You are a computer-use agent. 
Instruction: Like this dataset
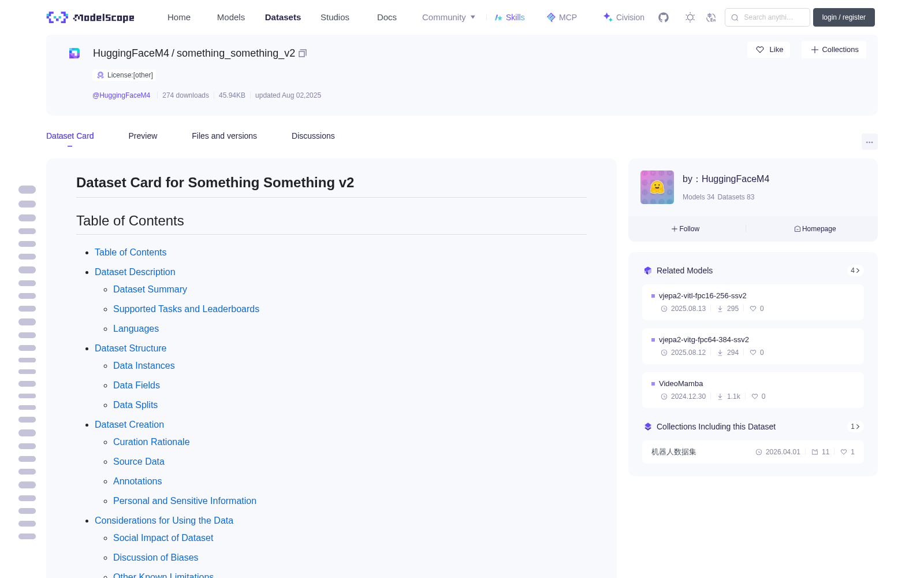point(769,50)
